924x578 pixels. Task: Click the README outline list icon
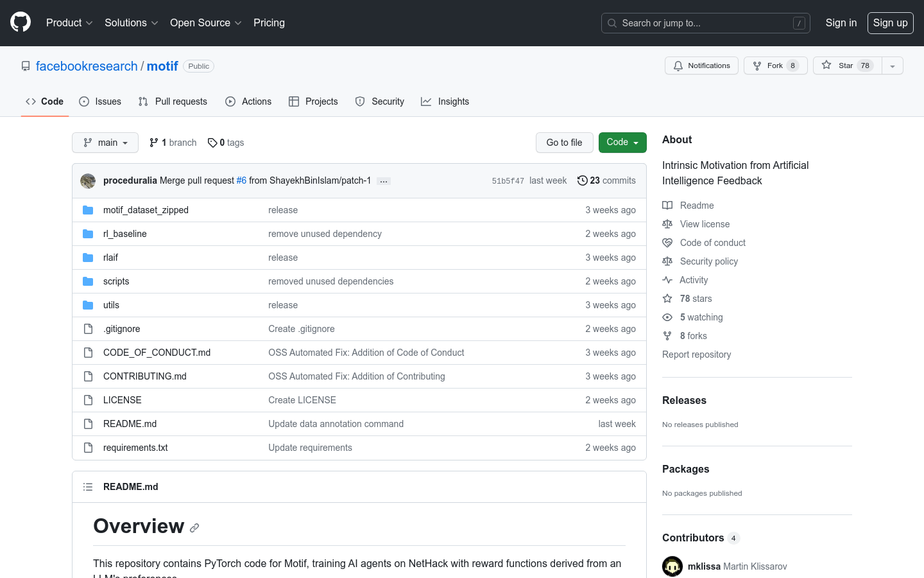88,487
